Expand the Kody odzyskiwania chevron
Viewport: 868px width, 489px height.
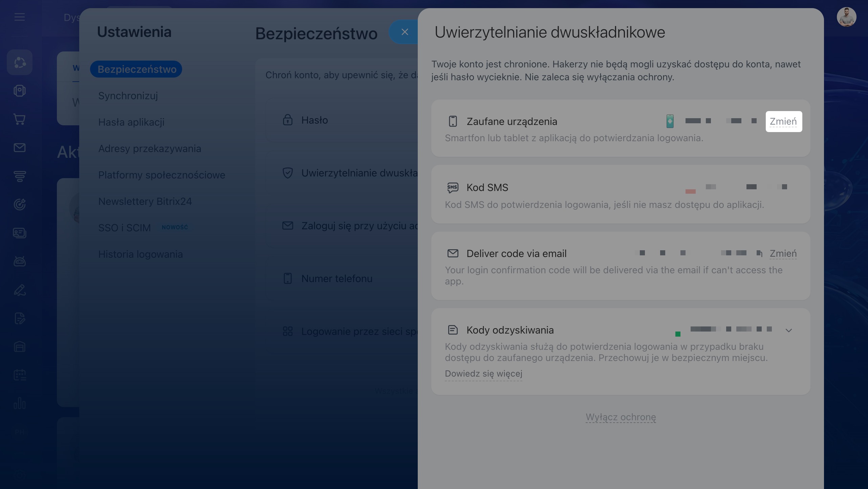point(789,330)
